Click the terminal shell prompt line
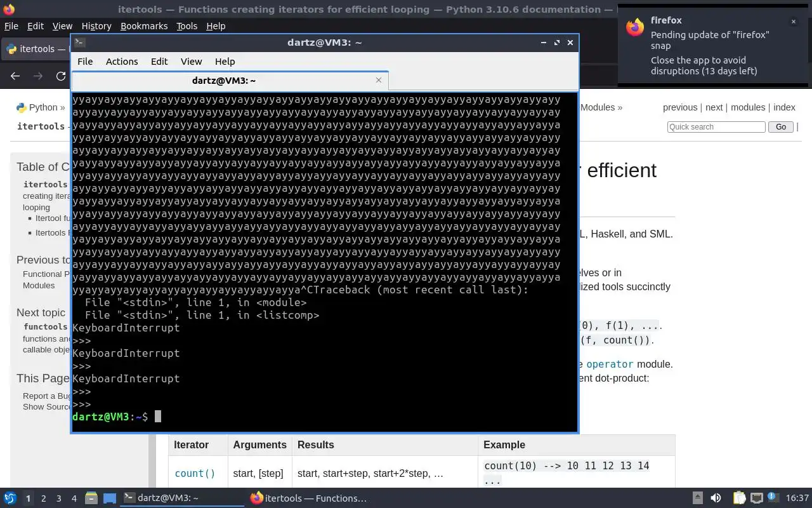 pos(117,417)
